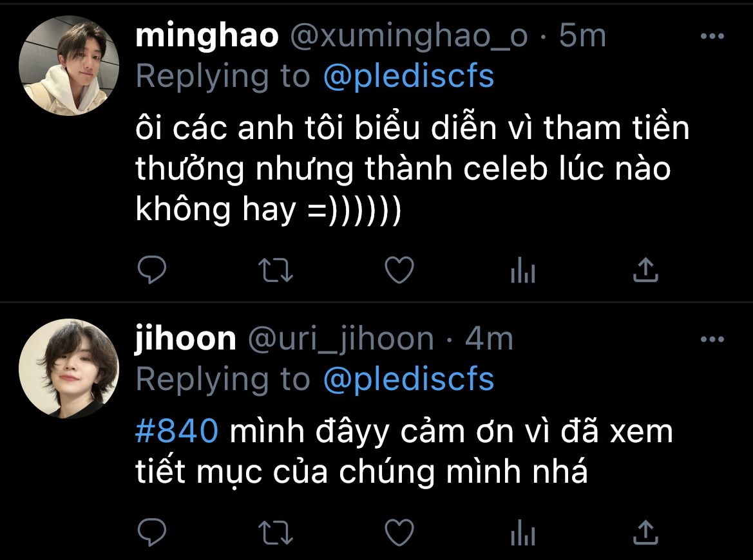View analytics of minghao's tweet

[523, 270]
